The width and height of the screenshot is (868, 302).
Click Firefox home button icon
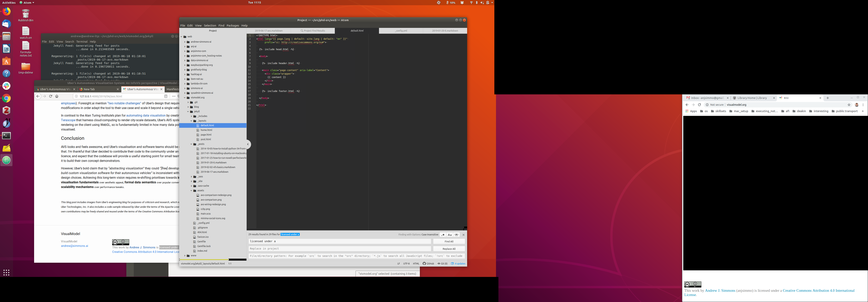57,96
